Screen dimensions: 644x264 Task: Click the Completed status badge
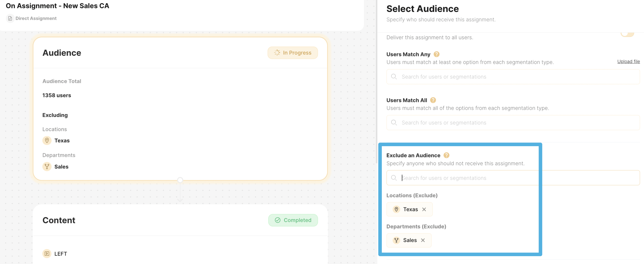(293, 220)
